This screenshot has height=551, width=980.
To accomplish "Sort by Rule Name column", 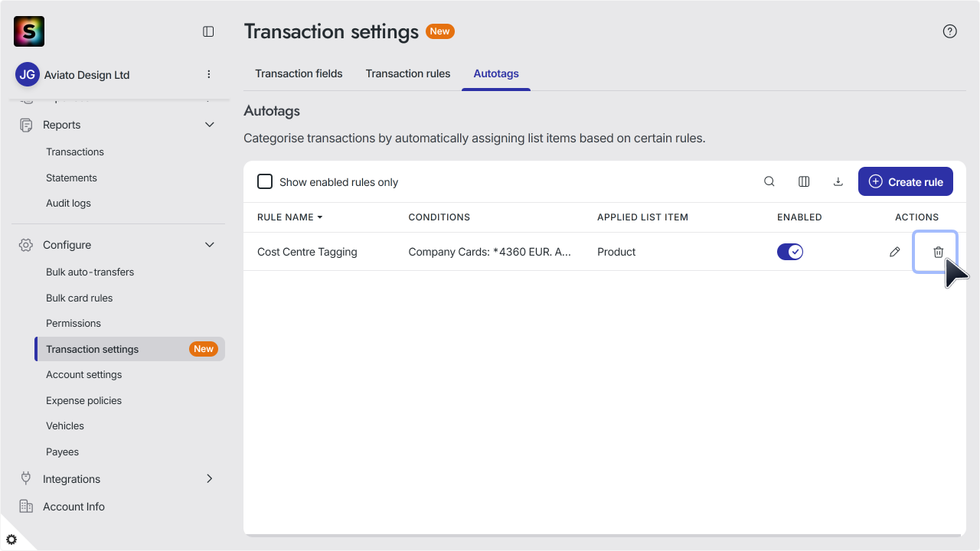I will [x=289, y=217].
